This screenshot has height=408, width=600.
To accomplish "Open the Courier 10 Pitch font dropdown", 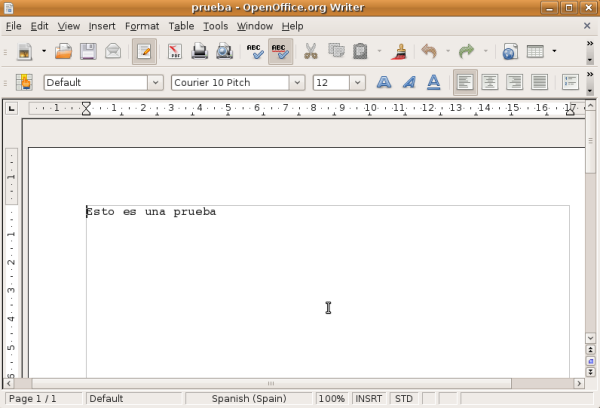I will [x=296, y=82].
